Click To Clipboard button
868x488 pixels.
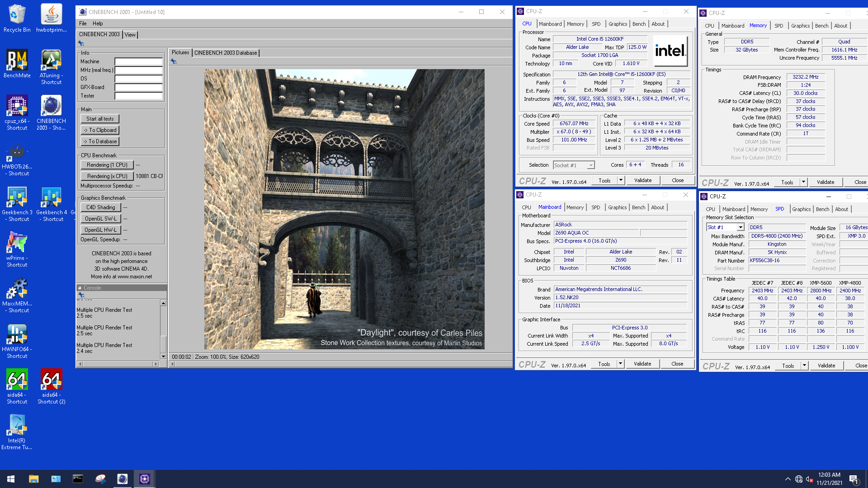[x=100, y=130]
